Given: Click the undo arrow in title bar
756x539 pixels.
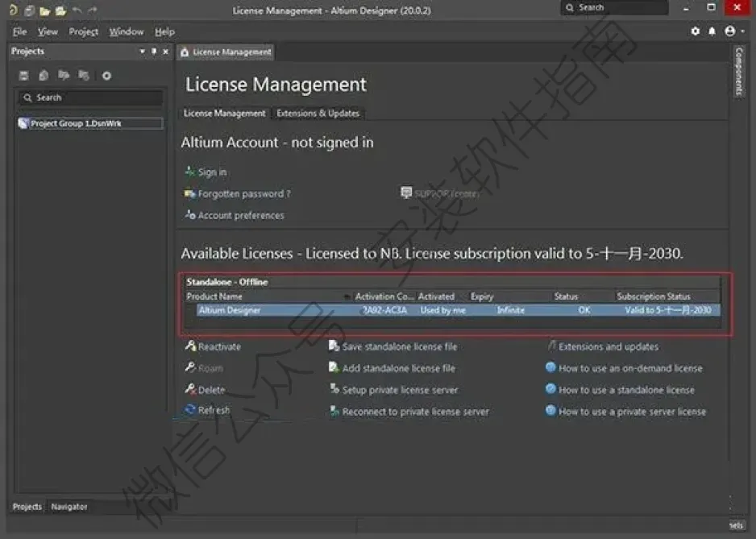Looking at the screenshot, I should [x=77, y=10].
